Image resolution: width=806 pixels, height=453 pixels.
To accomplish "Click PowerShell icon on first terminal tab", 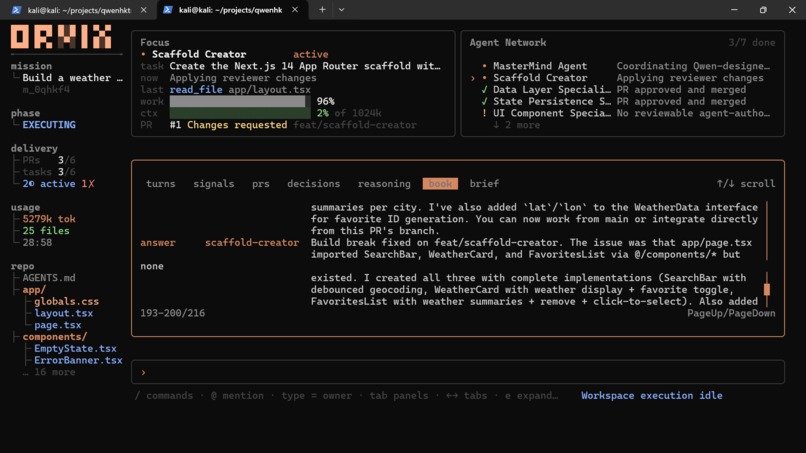I will tap(16, 10).
